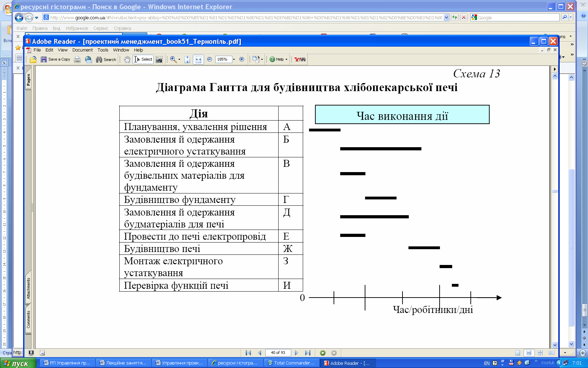The image size is (588, 368).
Task: Click the Email document icon
Action: (89, 59)
